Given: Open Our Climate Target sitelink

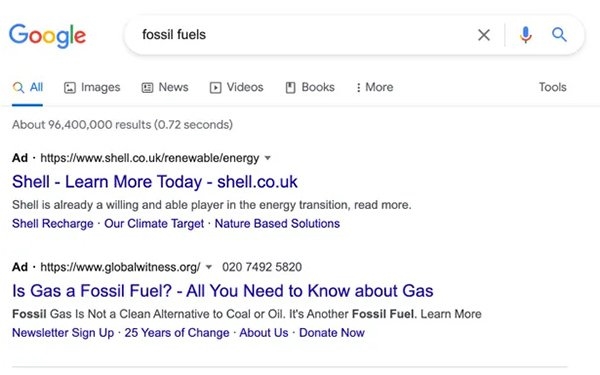Looking at the screenshot, I should pyautogui.click(x=154, y=223).
